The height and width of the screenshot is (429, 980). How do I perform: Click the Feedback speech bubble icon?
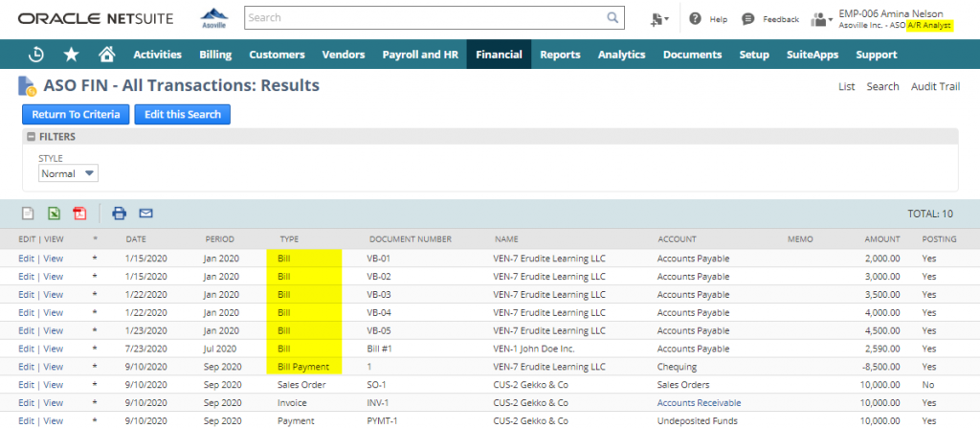pyautogui.click(x=747, y=19)
